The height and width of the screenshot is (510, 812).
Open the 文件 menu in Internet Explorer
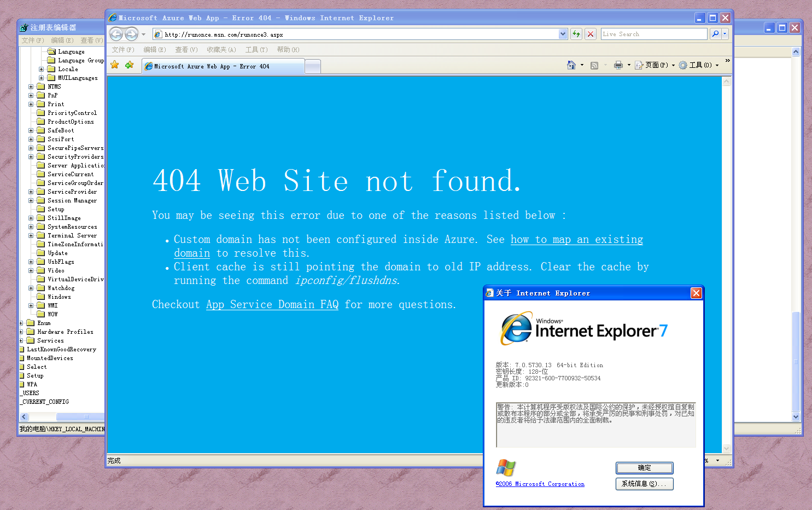tap(123, 50)
